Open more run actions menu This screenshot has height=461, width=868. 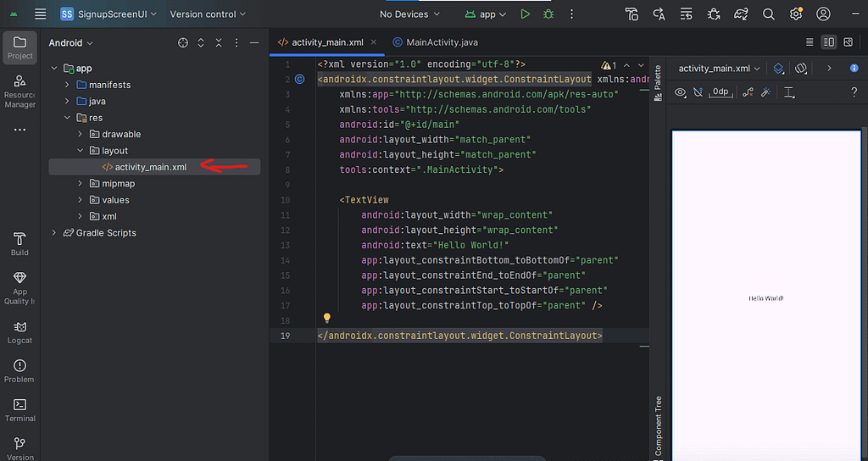coord(572,14)
